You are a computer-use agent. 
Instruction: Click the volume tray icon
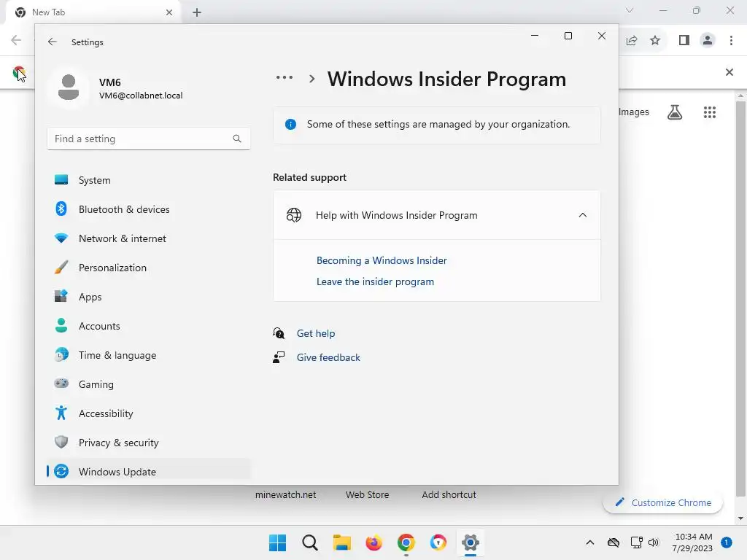point(654,542)
